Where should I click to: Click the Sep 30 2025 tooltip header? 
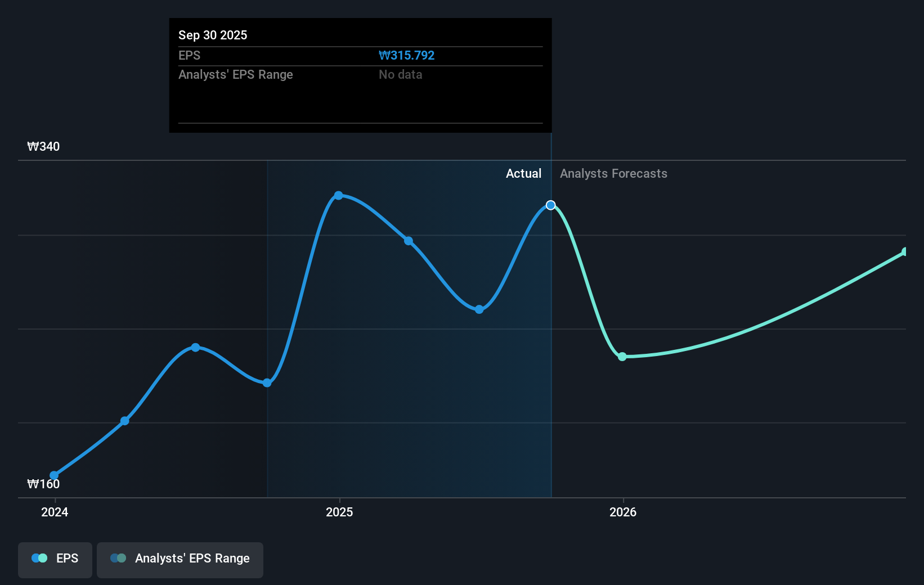pyautogui.click(x=213, y=35)
